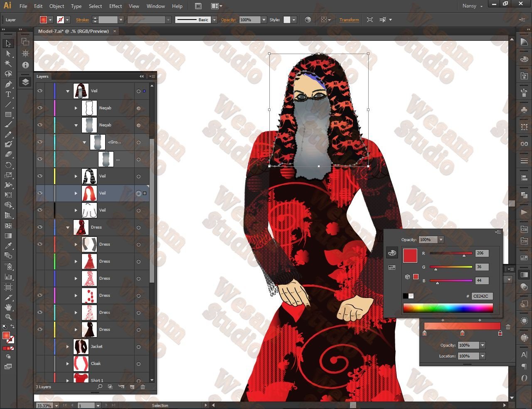Select the Column Graph tool

point(8,276)
